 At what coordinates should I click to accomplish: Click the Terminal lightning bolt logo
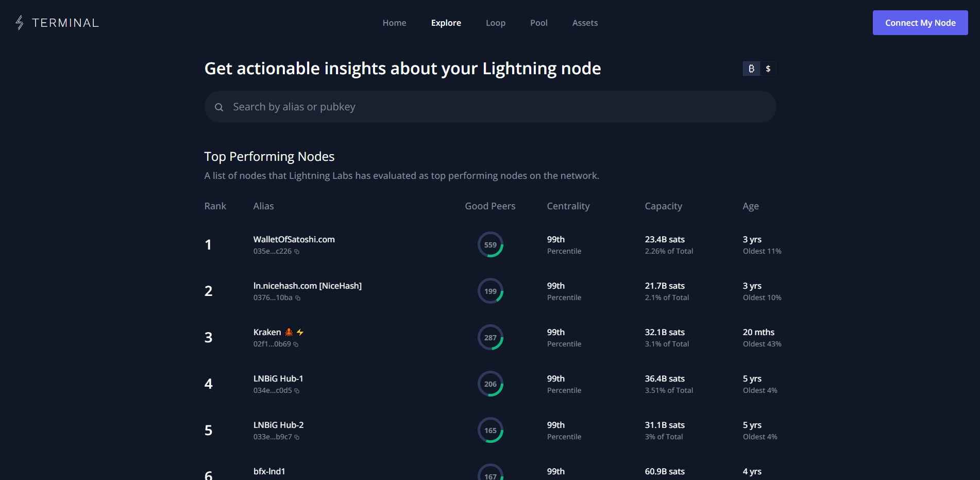pos(20,23)
